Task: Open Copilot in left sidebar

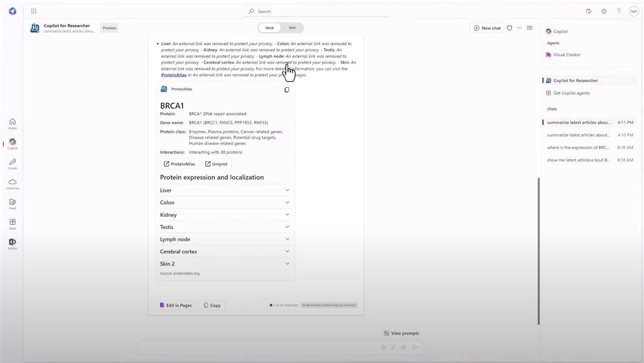Action: (x=13, y=144)
